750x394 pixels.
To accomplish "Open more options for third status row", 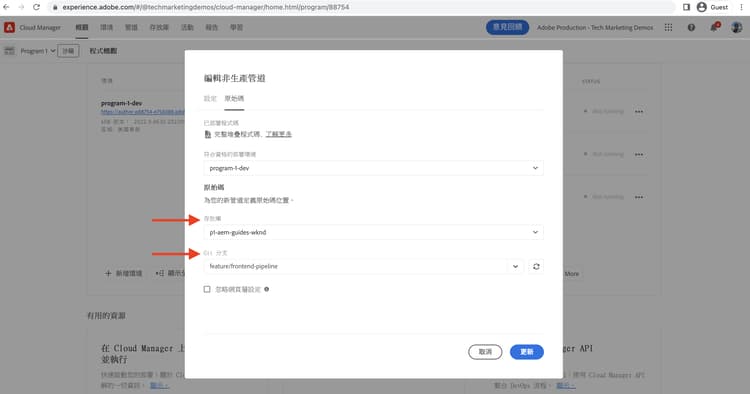I will click(639, 197).
